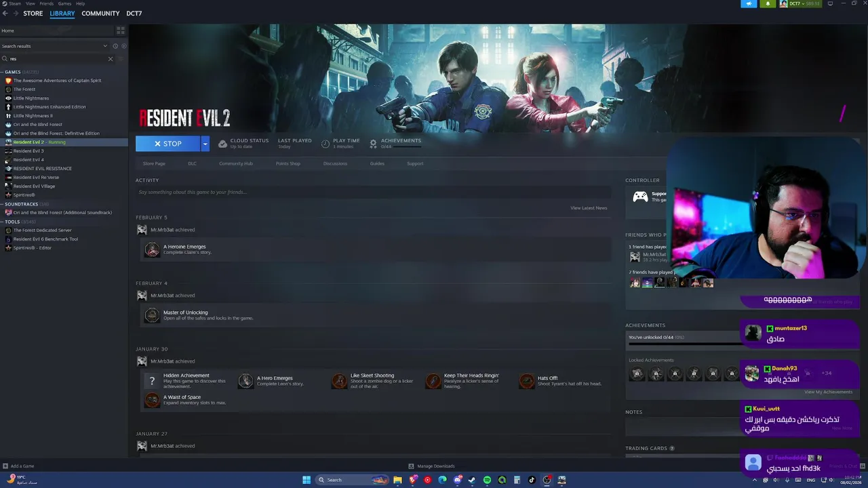Open Keep Their Heads Ringin' achievement icon
868x488 pixels.
[x=433, y=381]
